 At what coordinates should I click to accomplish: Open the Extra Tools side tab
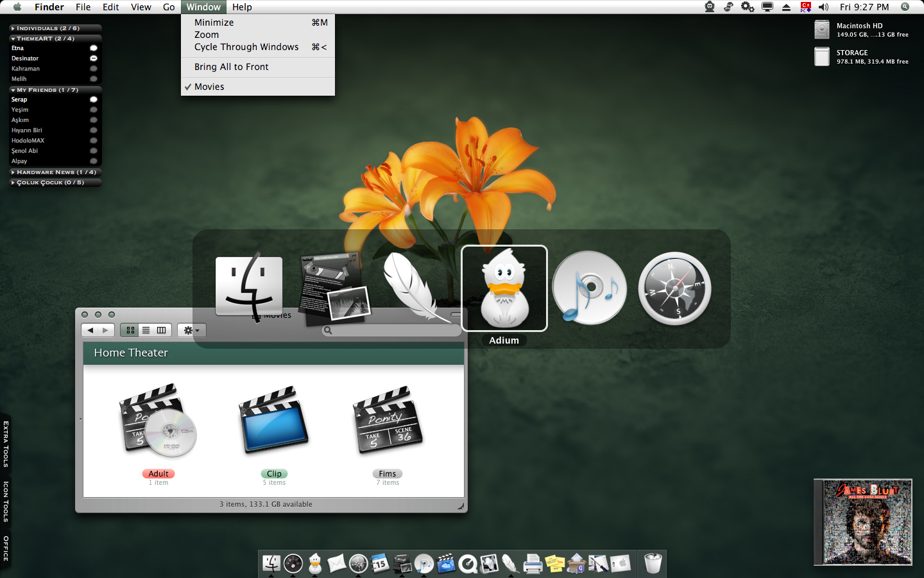click(5, 444)
